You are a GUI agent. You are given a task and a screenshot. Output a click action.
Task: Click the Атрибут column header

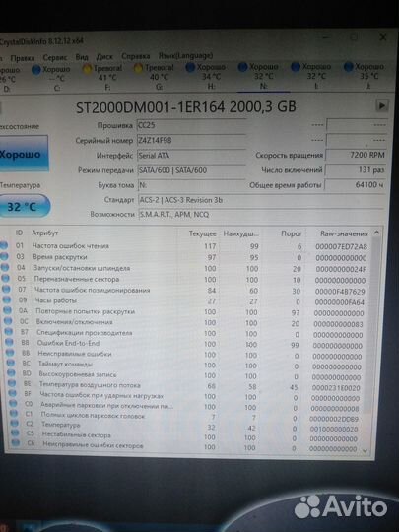(x=44, y=233)
